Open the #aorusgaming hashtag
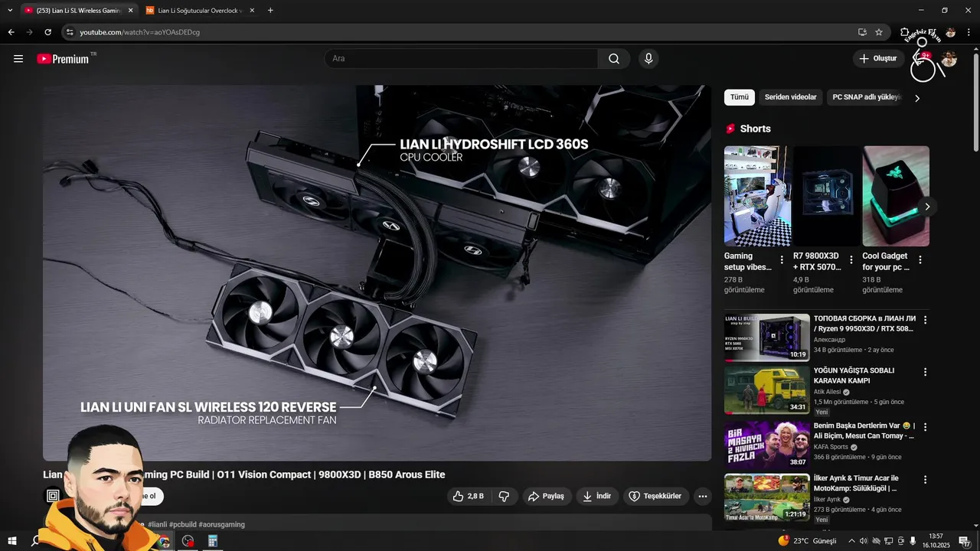980x551 pixels. (x=221, y=524)
